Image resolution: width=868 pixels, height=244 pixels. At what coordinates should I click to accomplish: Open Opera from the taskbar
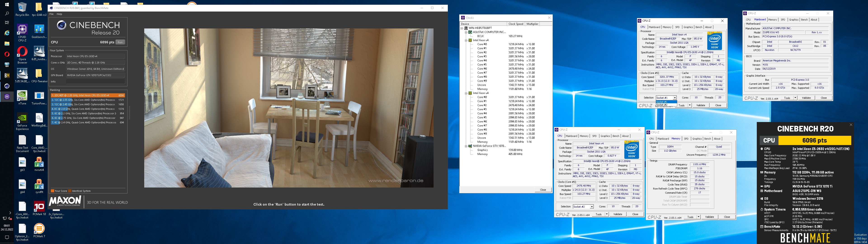coord(7,54)
